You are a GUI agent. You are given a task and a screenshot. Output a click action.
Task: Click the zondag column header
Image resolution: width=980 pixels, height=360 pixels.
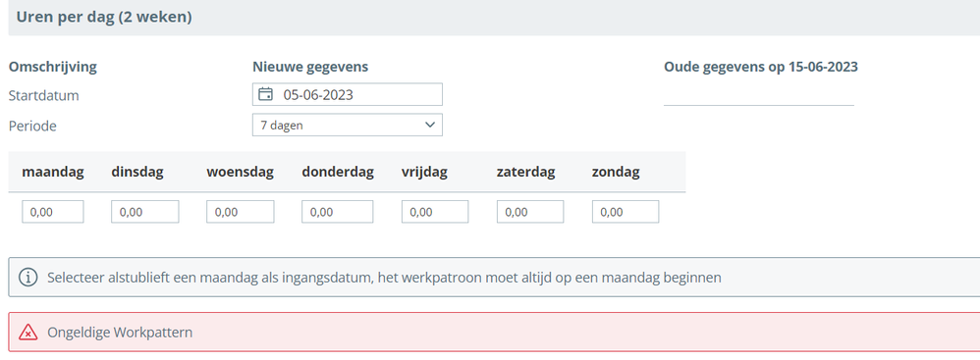(x=616, y=173)
